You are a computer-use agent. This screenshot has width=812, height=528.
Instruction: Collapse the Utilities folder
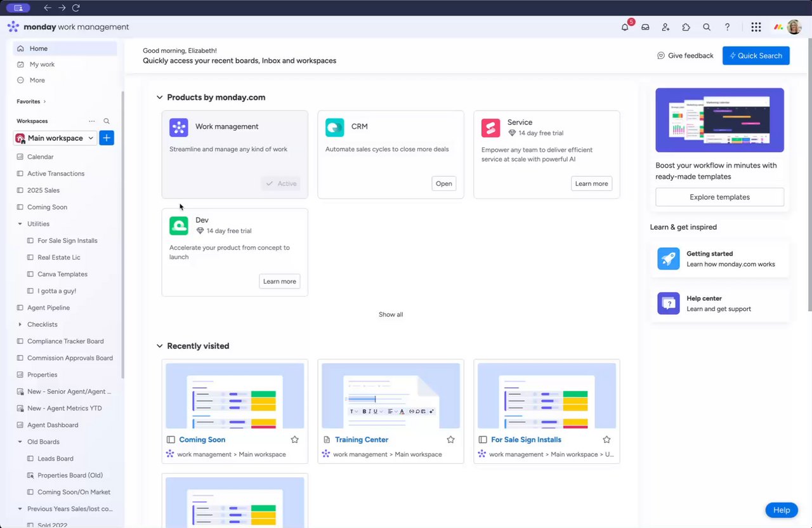[20, 224]
